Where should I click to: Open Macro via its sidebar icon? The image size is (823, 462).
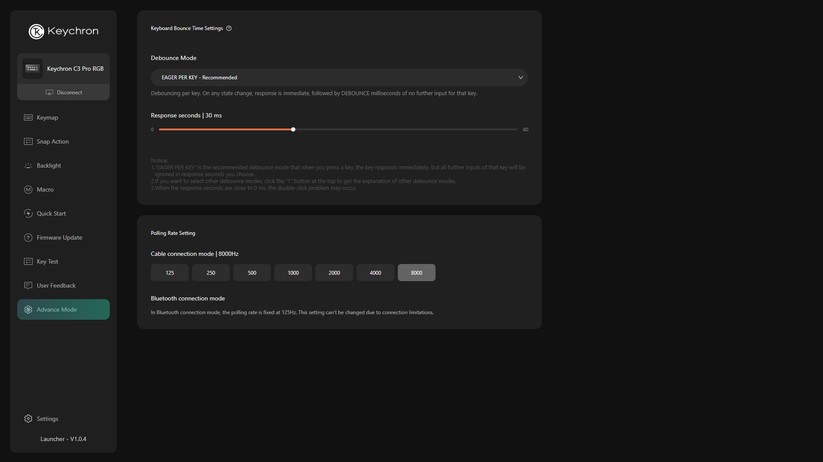(x=28, y=190)
